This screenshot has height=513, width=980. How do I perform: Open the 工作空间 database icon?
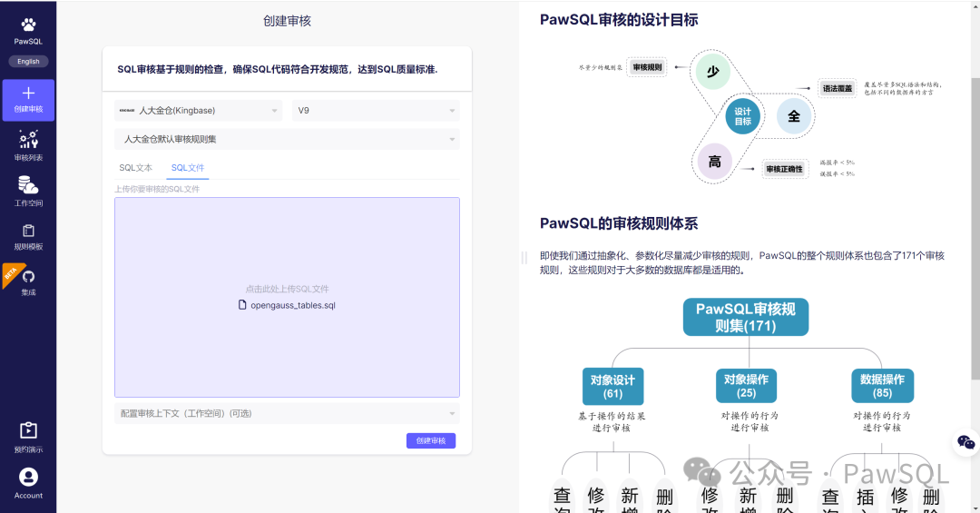click(x=28, y=184)
